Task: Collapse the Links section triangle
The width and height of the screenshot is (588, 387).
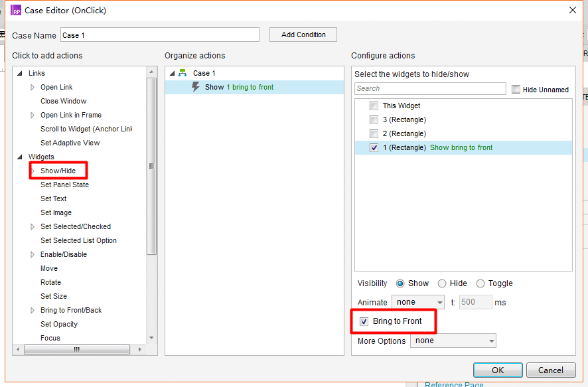Action: [x=20, y=73]
